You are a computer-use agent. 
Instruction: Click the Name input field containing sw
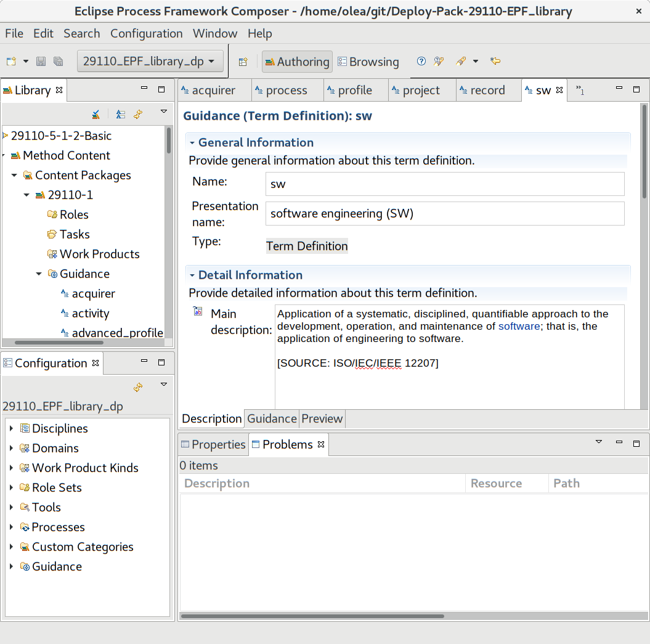click(x=445, y=184)
